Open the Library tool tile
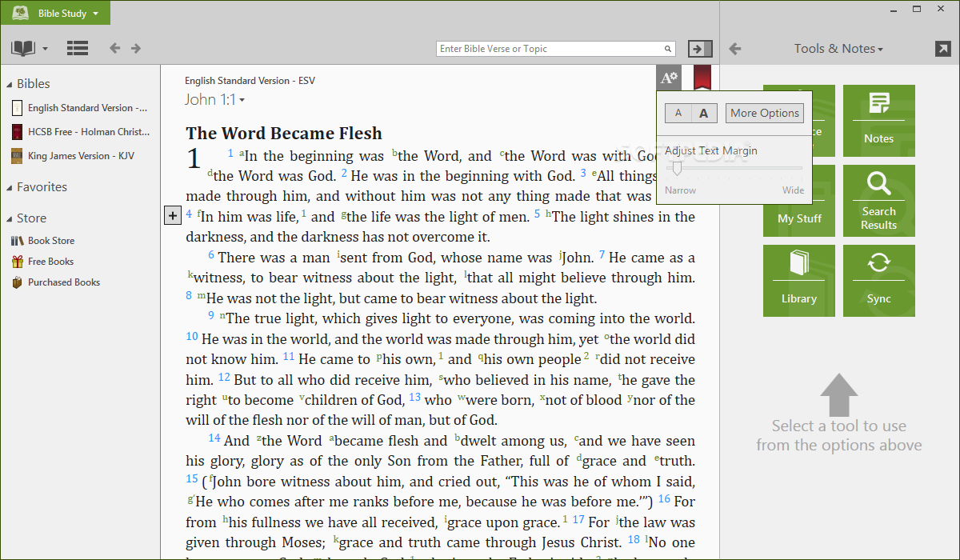960x560 pixels. coord(799,281)
